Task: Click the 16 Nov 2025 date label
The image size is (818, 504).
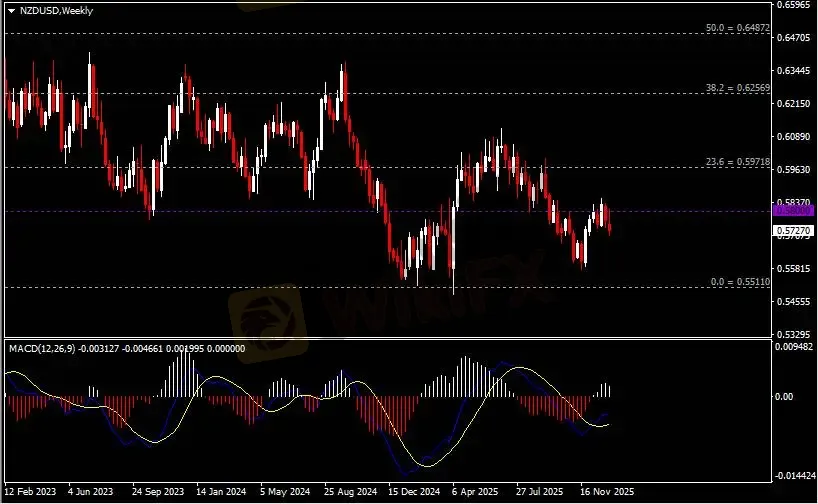Action: coord(606,493)
